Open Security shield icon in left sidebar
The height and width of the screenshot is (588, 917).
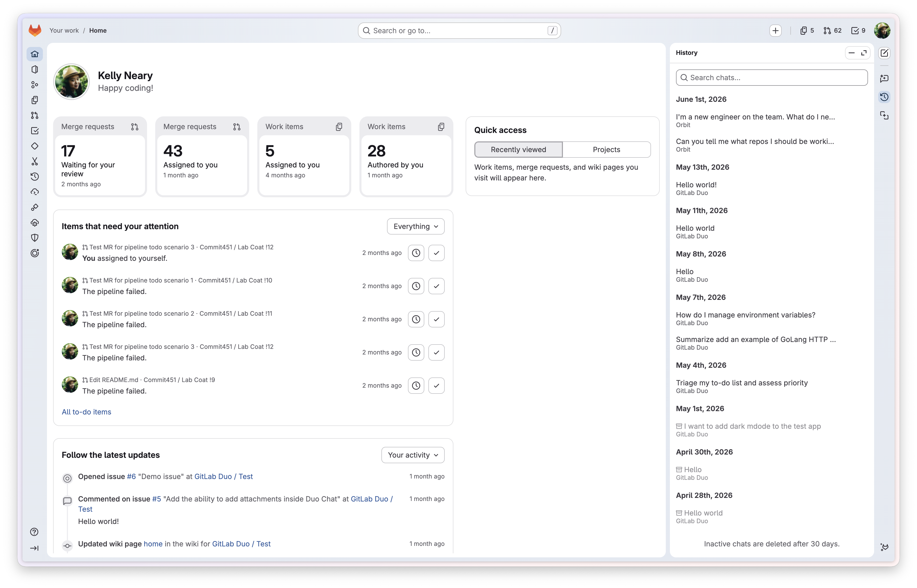35,238
